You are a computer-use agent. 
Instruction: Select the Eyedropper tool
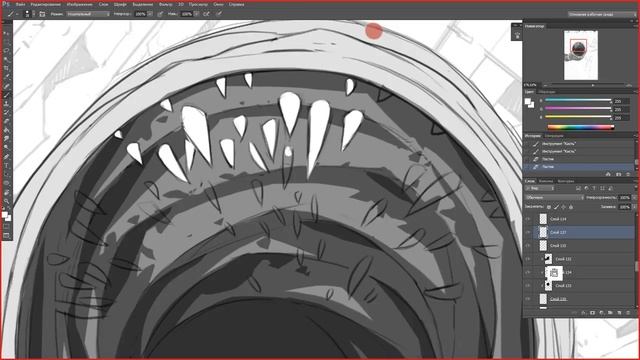(x=6, y=77)
